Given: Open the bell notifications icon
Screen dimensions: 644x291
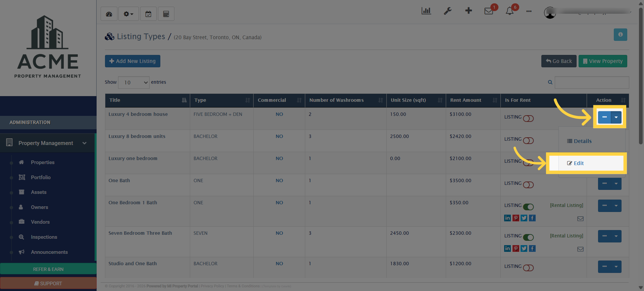Looking at the screenshot, I should (x=509, y=11).
